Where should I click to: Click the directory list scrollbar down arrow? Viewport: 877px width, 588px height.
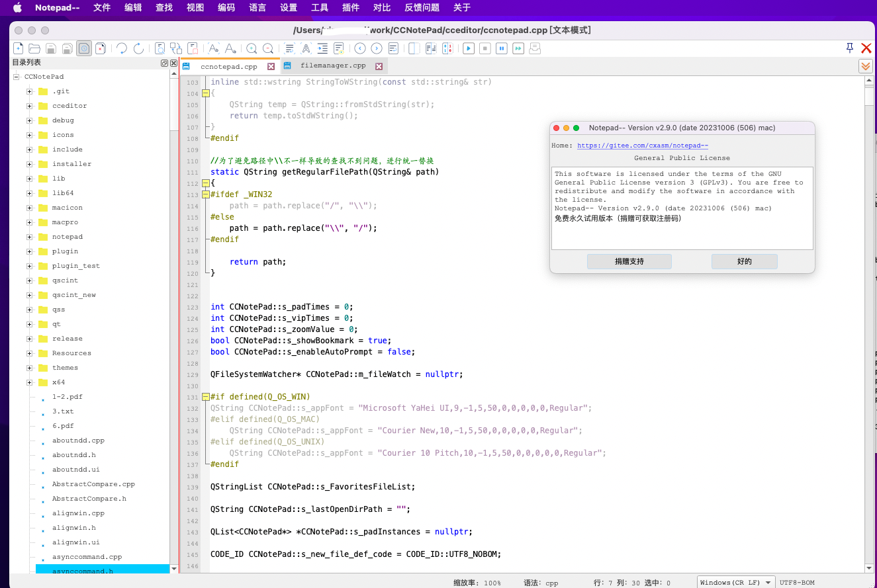pos(174,568)
